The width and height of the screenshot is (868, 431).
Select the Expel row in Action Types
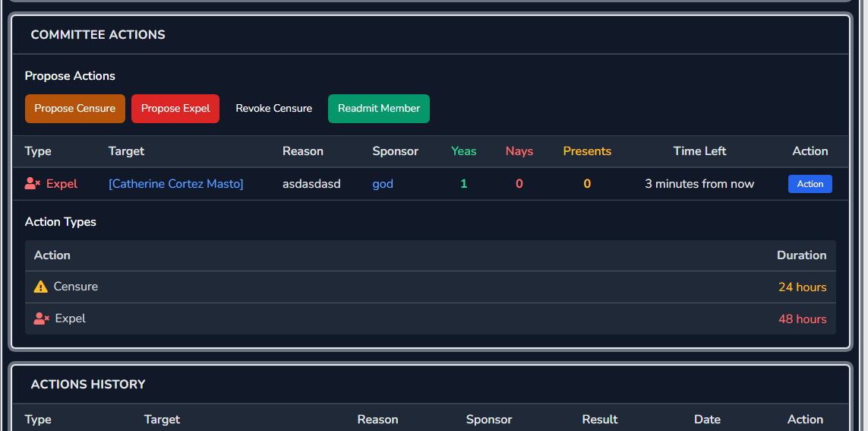(430, 318)
